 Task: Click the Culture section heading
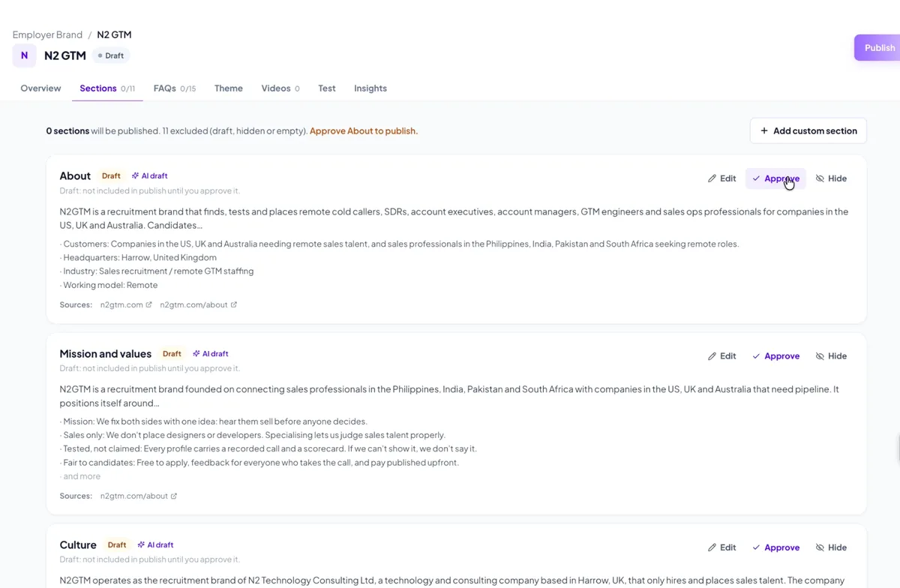tap(78, 544)
